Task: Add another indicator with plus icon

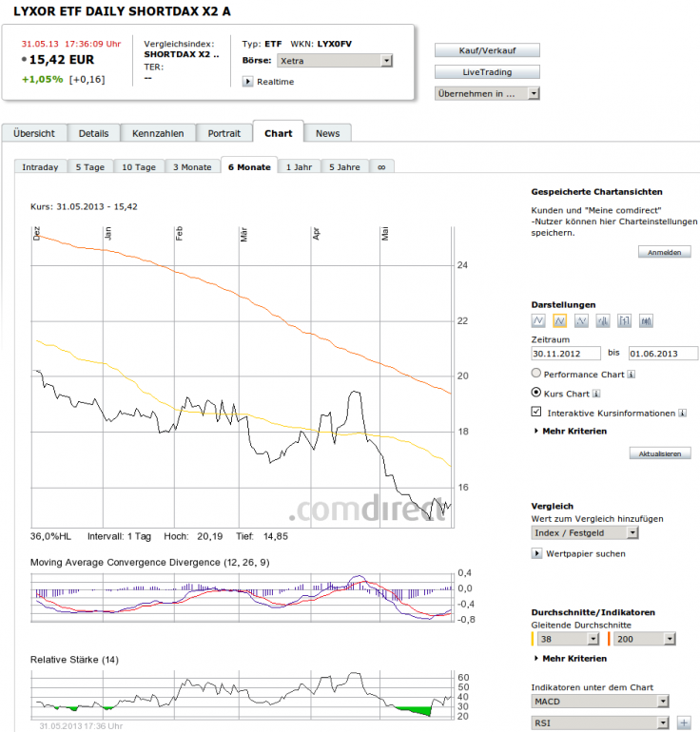Action: click(684, 722)
